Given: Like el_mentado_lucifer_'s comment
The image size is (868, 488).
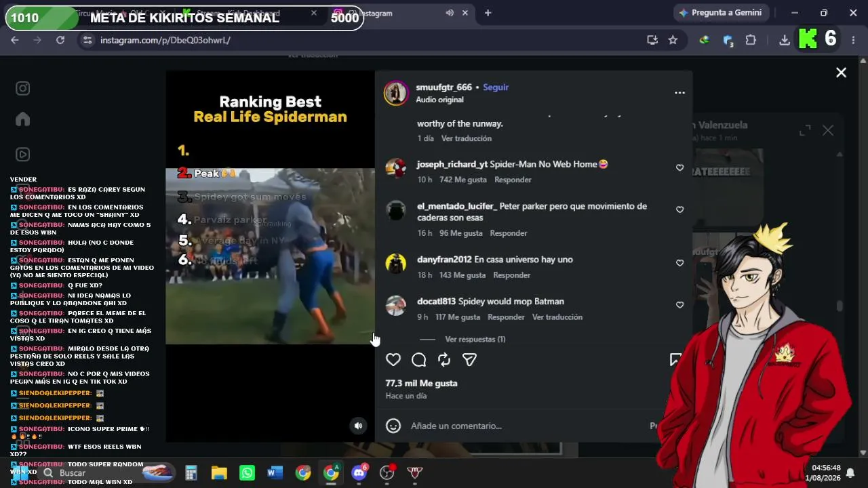Looking at the screenshot, I should click(x=679, y=210).
